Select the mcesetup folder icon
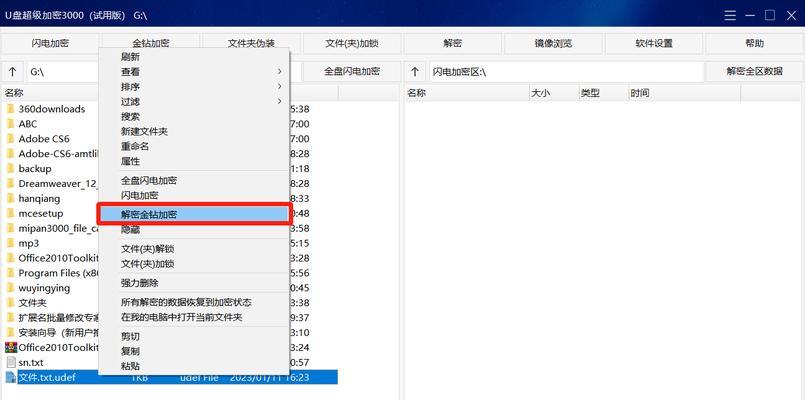Image resolution: width=805 pixels, height=400 pixels. (x=10, y=213)
